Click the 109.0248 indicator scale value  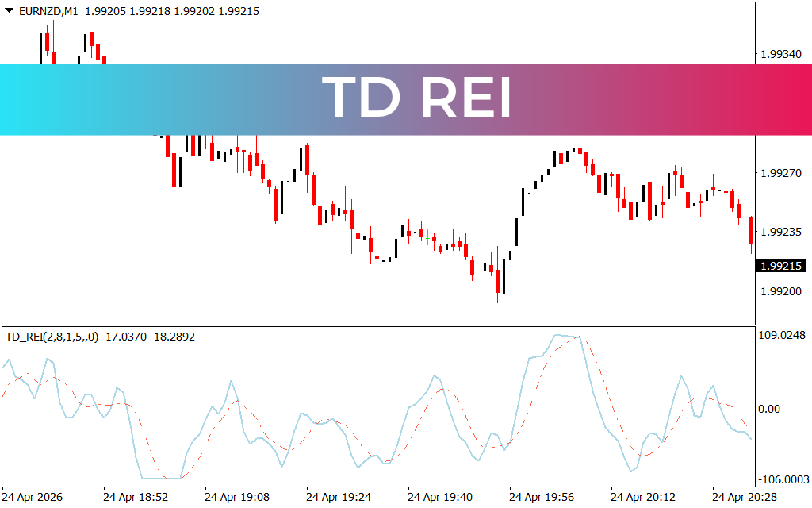click(780, 336)
